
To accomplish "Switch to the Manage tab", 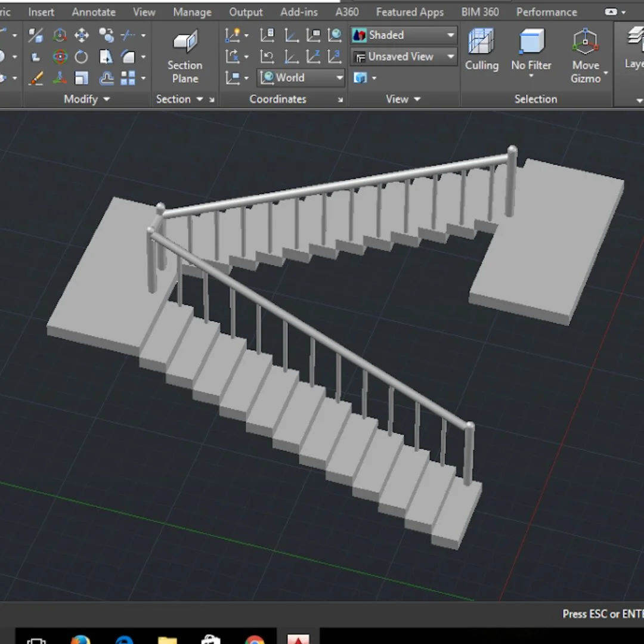I will [x=192, y=12].
